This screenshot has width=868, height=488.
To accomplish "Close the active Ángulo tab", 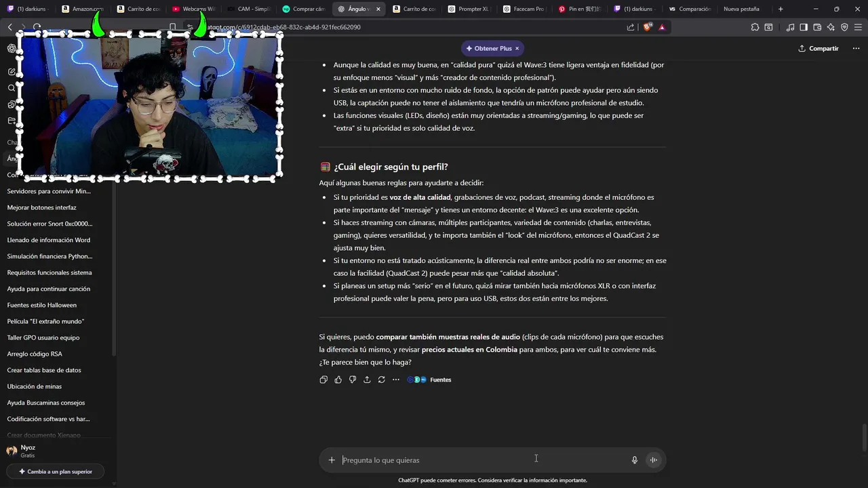I will coord(378,9).
